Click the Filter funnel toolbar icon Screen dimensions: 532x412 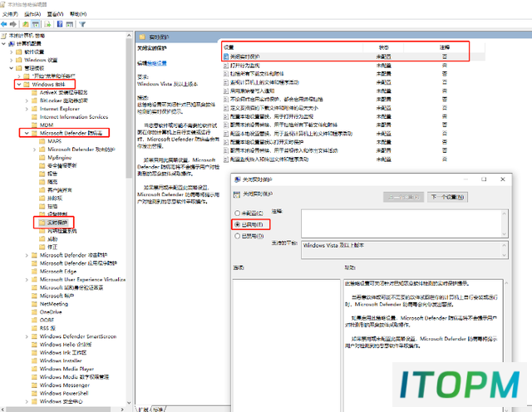[82, 24]
